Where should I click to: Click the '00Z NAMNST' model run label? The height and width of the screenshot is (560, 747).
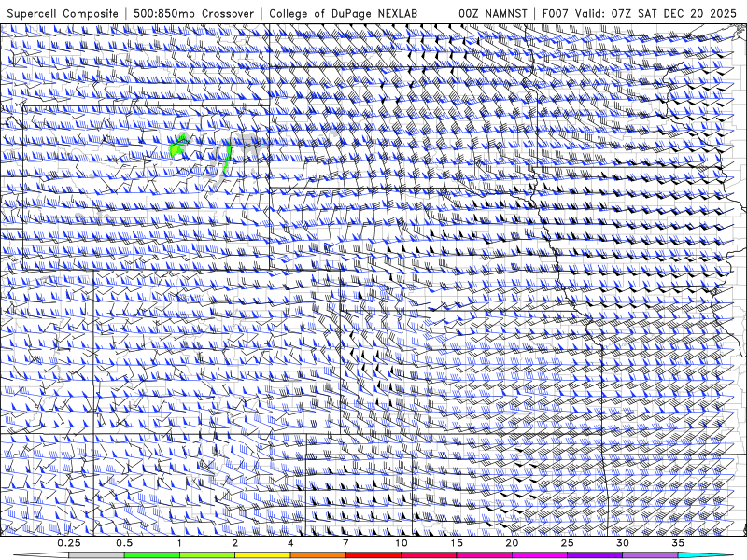(493, 13)
